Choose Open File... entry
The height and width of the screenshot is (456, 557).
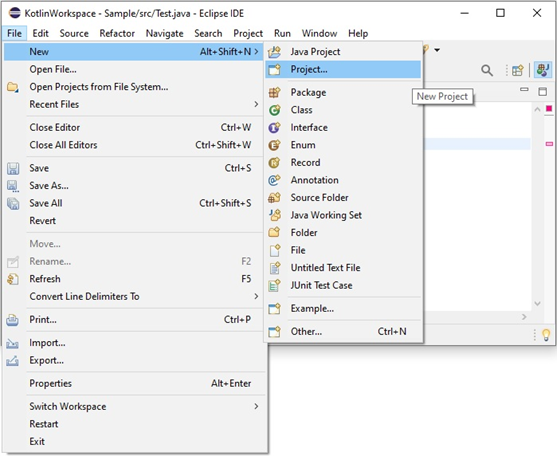pos(133,70)
